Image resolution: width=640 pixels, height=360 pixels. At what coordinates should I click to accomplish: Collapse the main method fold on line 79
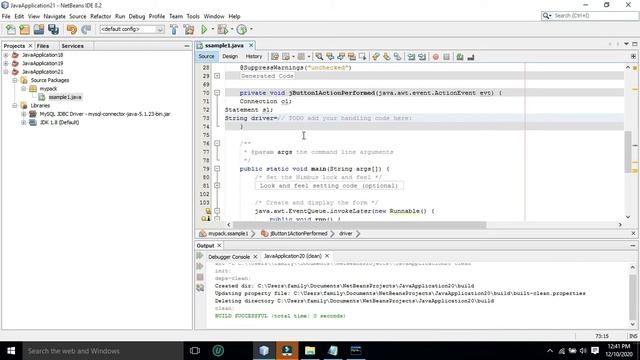pyautogui.click(x=217, y=169)
